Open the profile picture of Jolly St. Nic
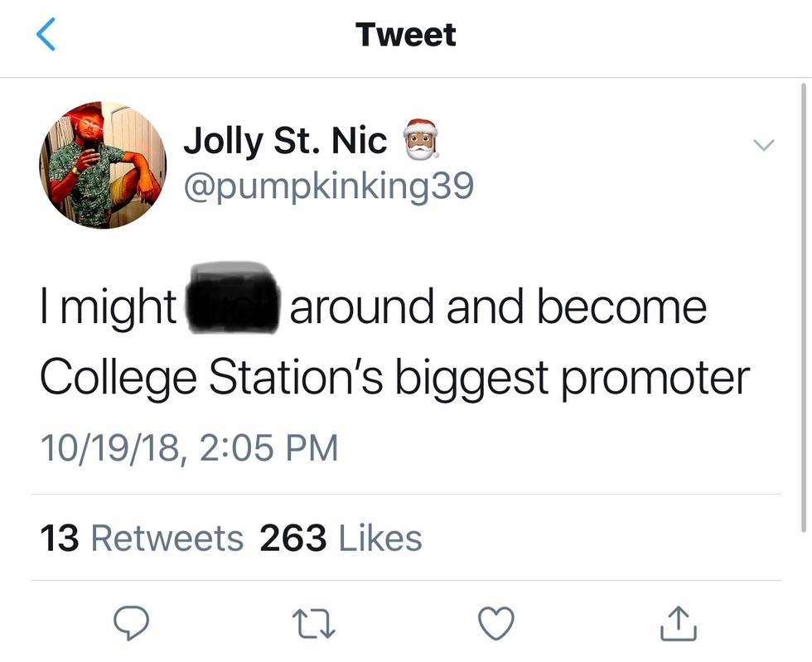 103,165
